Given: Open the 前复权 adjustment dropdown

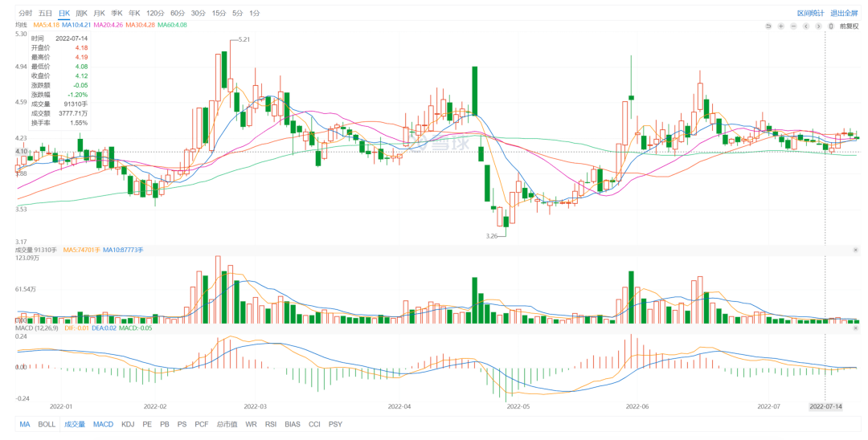Looking at the screenshot, I should coord(850,26).
